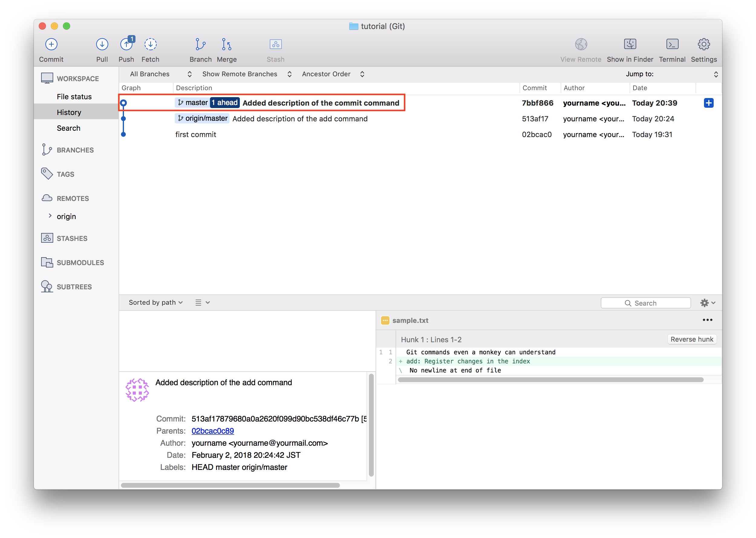The width and height of the screenshot is (756, 538).
Task: Click the Reverse hunk button
Action: point(692,339)
